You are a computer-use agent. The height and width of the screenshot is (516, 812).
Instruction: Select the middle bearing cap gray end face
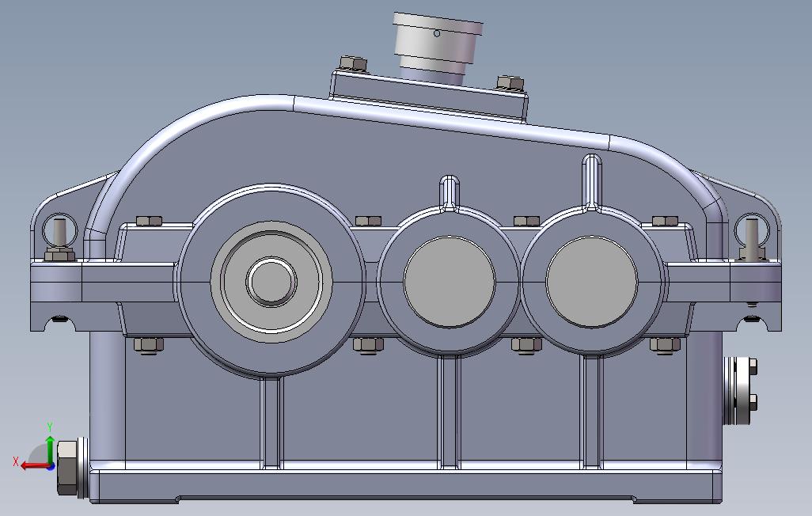[450, 282]
